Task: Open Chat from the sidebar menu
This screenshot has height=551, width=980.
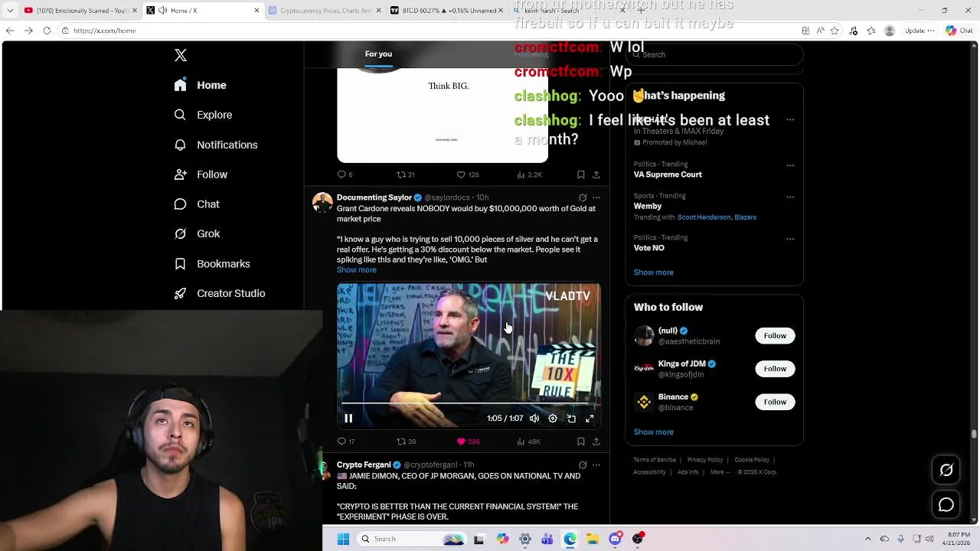Action: coord(197,204)
